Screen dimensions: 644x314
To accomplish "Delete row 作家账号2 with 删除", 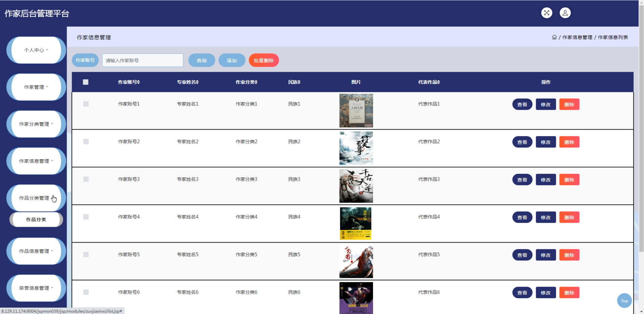I will pyautogui.click(x=569, y=142).
